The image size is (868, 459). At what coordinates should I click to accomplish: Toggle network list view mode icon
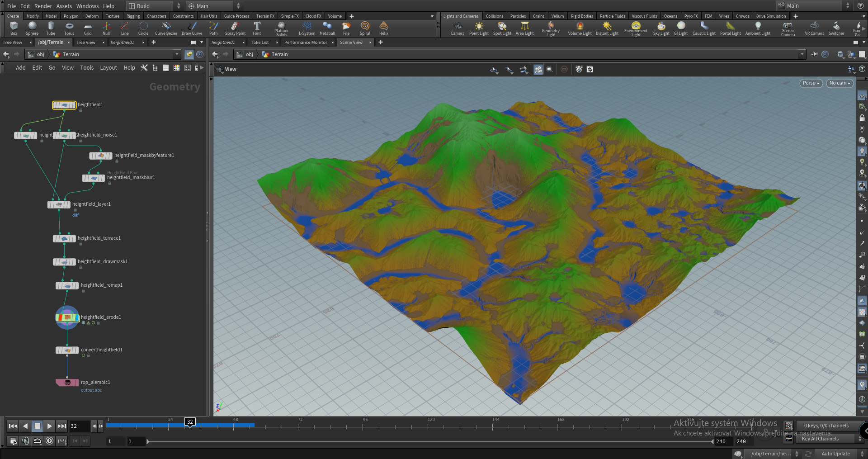165,68
